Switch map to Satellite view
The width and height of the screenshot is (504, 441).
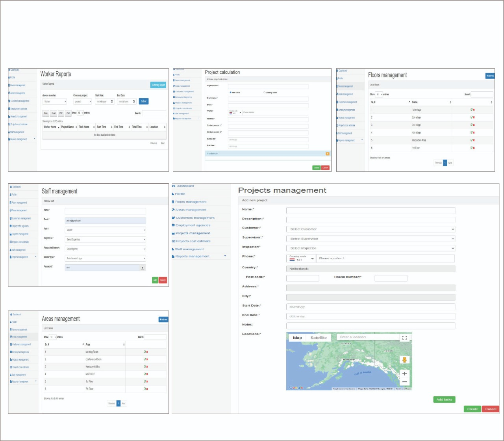click(x=319, y=338)
